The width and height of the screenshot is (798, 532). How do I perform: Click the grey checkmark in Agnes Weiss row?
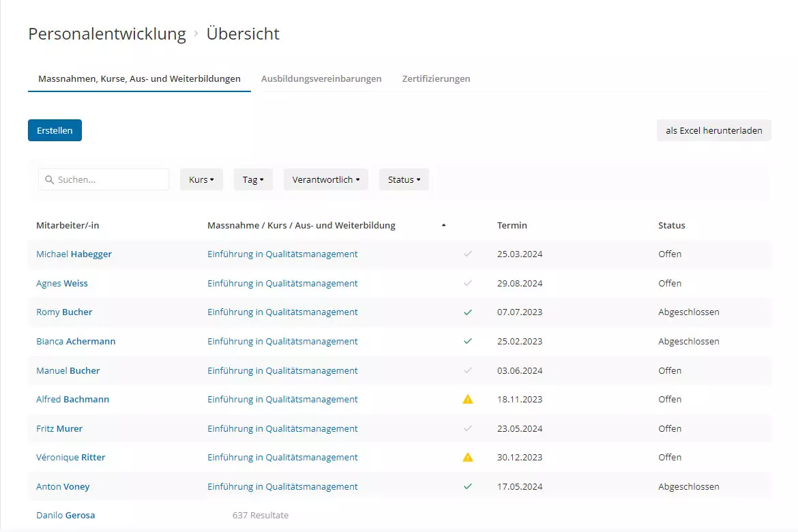click(x=467, y=283)
